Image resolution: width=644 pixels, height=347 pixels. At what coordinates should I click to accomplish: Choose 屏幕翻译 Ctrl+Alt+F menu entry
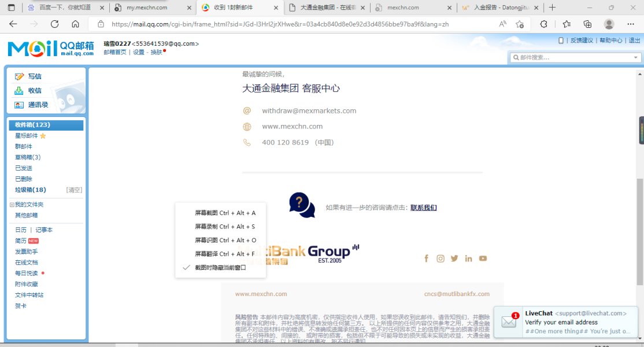[225, 254]
